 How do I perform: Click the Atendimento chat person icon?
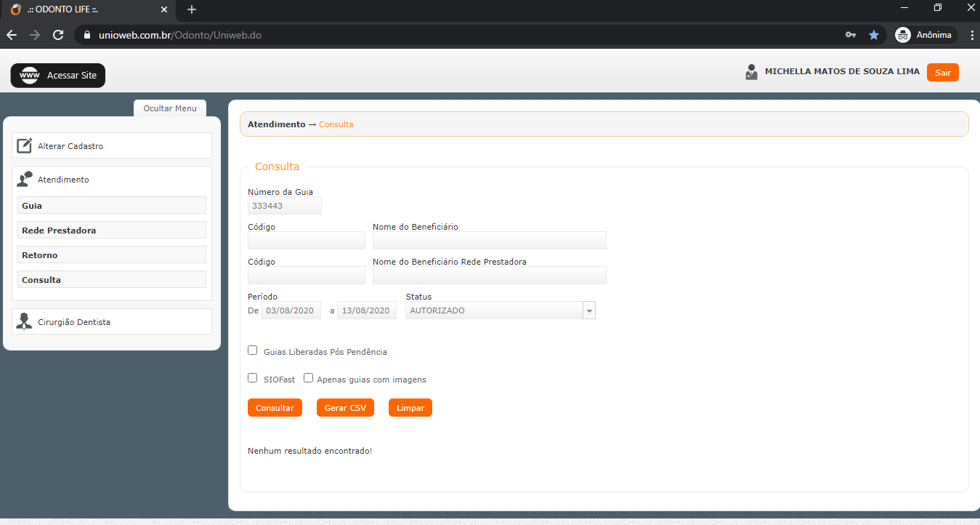tap(25, 179)
